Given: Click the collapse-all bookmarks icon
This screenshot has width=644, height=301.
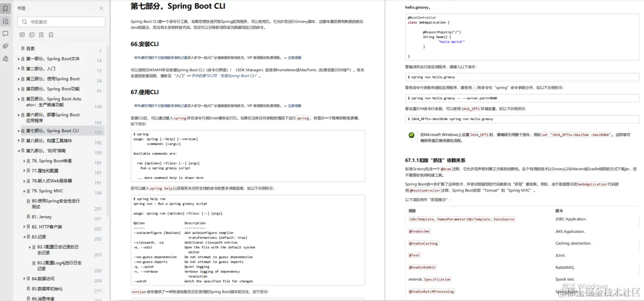Looking at the screenshot, I should 32,35.
